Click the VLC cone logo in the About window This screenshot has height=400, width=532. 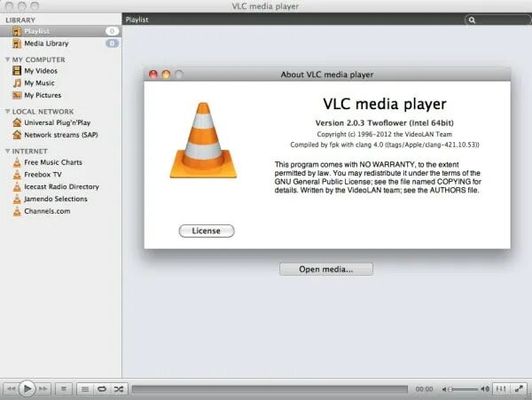click(203, 140)
